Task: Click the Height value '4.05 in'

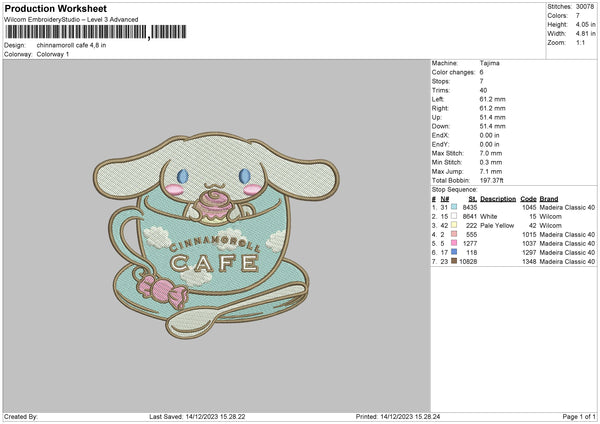Action: pos(585,24)
